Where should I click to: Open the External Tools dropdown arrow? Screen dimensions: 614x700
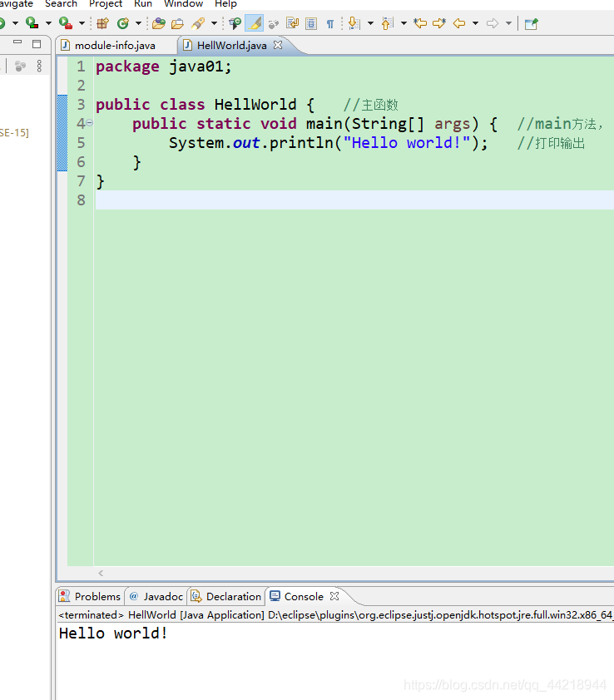tap(82, 23)
